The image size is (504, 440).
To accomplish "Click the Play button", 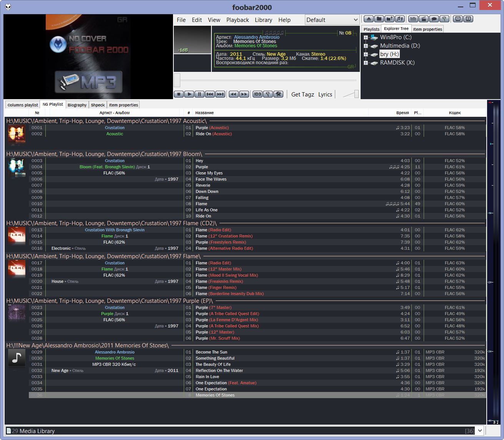I will tap(189, 94).
